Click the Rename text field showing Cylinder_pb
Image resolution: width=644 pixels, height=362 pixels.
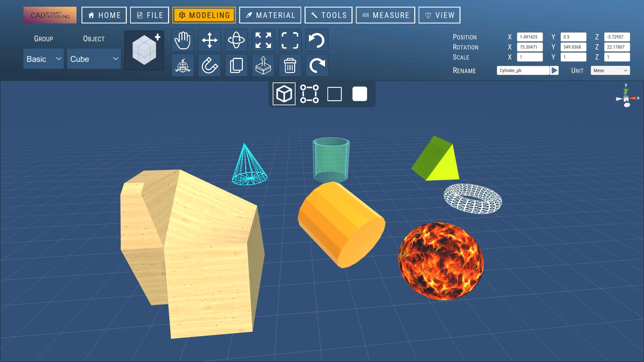[523, 71]
